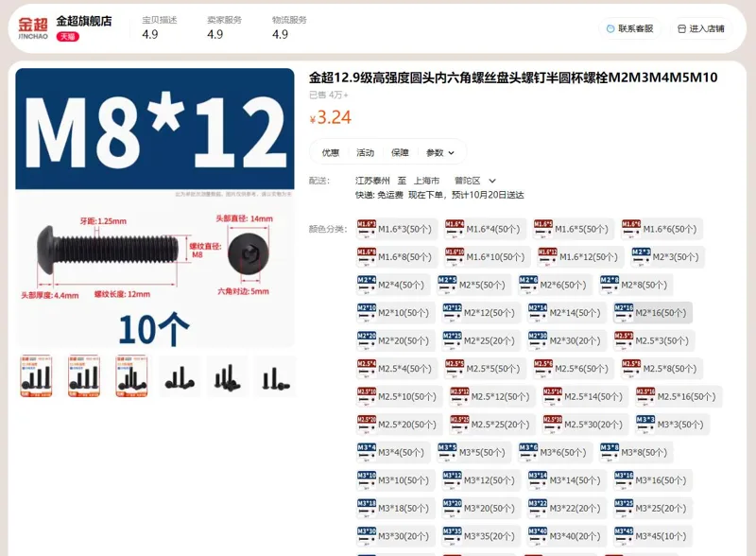The image size is (756, 556).
Task: Click the M2.5*25 swatch icon
Action: click(x=459, y=426)
